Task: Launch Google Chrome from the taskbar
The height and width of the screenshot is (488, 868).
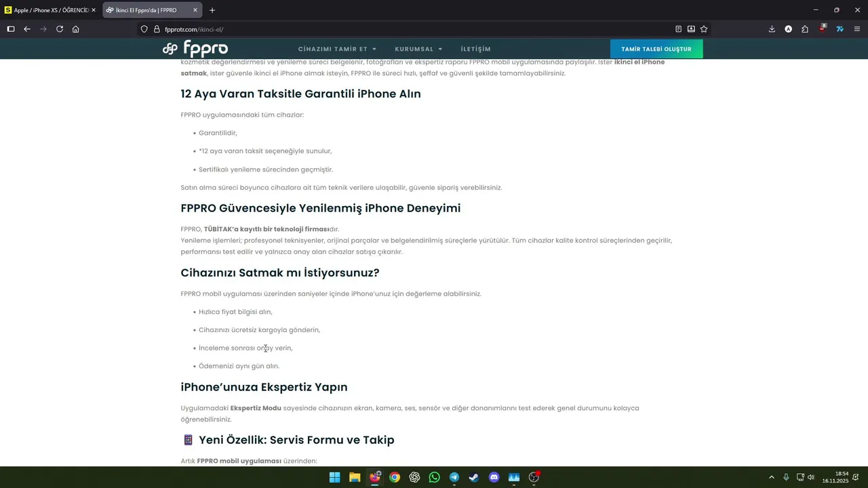Action: point(395,477)
